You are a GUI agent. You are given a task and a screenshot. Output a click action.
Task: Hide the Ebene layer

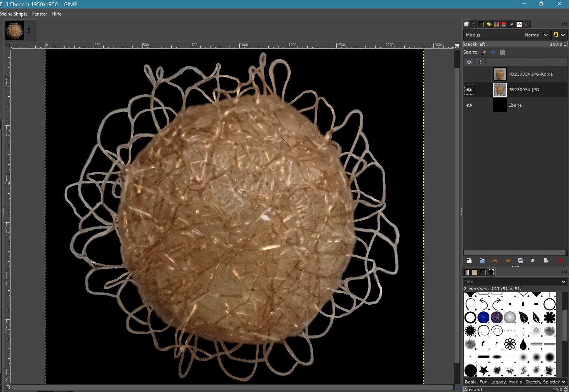[x=469, y=105]
